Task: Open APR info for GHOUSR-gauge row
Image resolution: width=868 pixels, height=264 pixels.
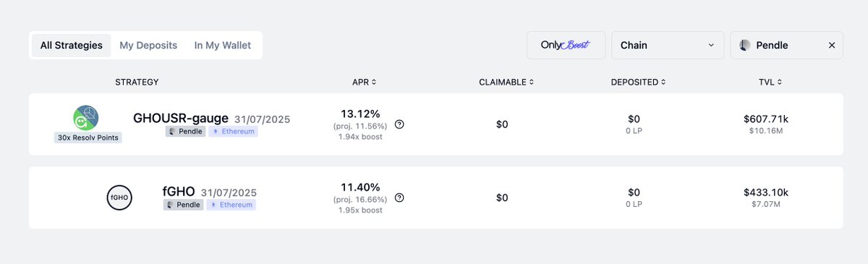Action: (399, 124)
